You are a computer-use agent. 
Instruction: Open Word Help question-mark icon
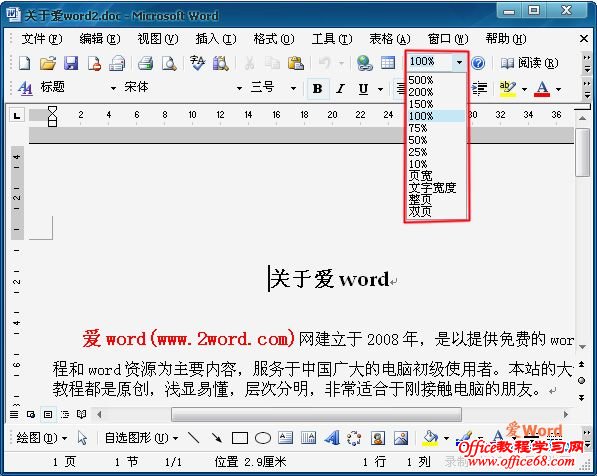[x=478, y=63]
